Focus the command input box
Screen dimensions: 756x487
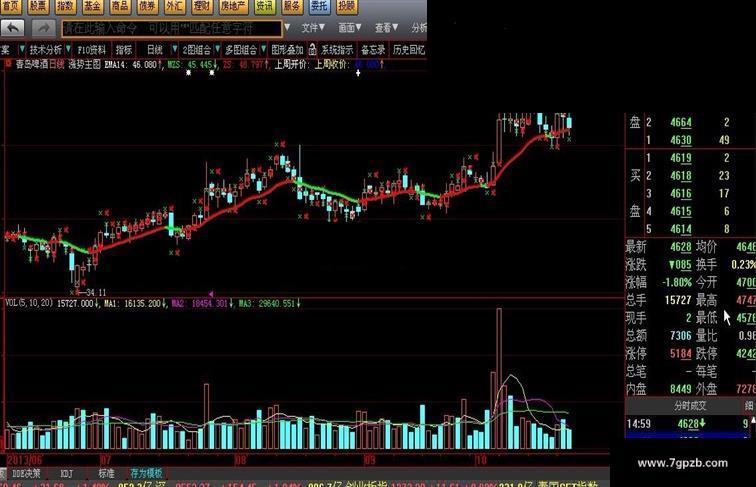click(x=172, y=28)
